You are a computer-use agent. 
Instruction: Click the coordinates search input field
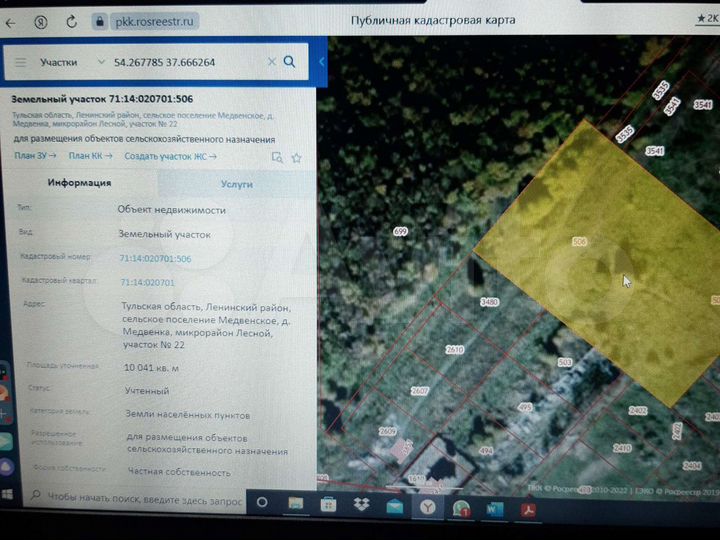click(185, 62)
